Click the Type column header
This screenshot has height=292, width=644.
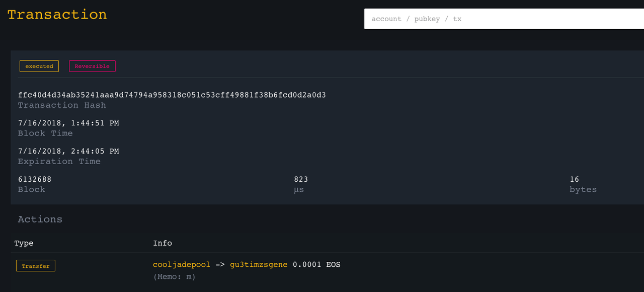(x=24, y=243)
